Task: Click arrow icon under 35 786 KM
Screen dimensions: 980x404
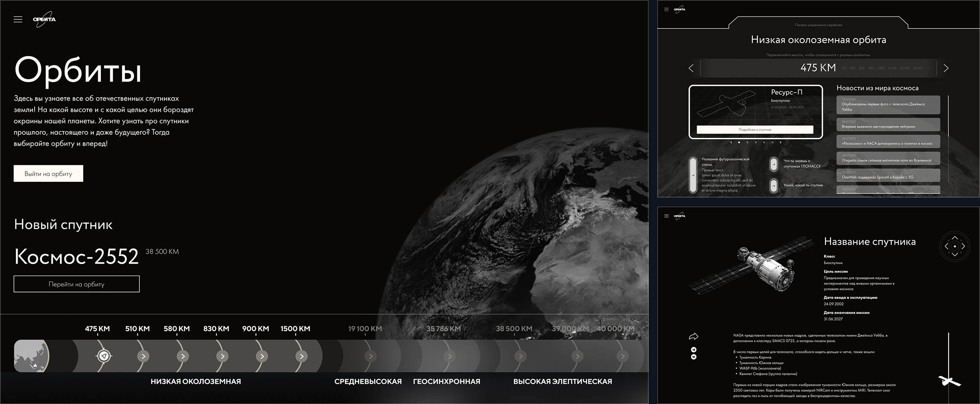Action: [449, 356]
